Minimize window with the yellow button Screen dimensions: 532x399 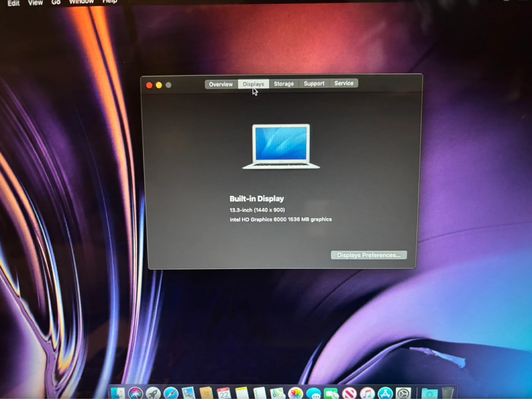(159, 85)
